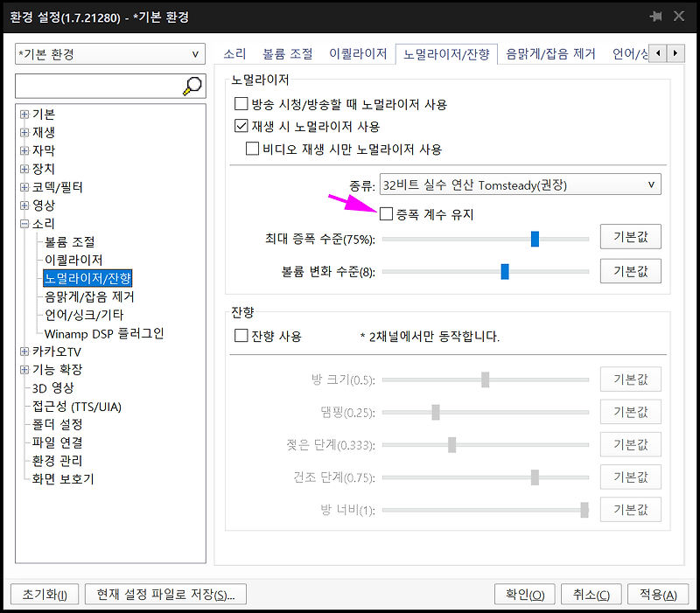Switch to the 소리 tab
Screen dimensions: 700x613
pyautogui.click(x=234, y=54)
